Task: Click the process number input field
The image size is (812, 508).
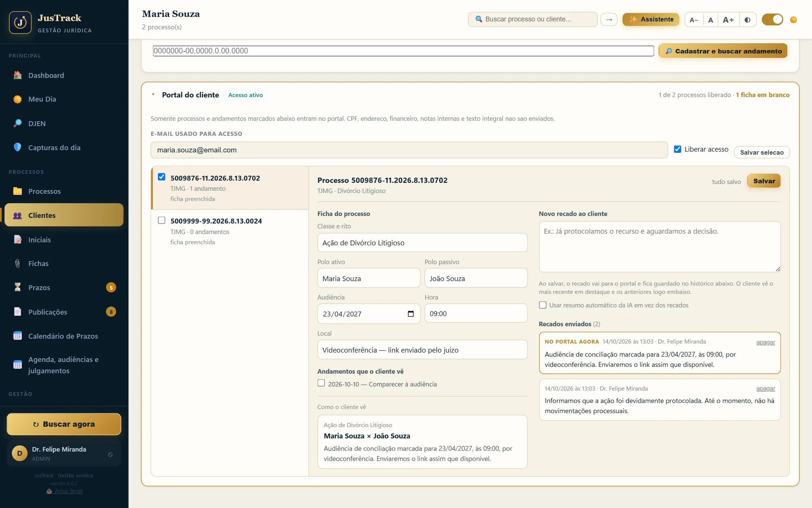Action: (x=403, y=51)
